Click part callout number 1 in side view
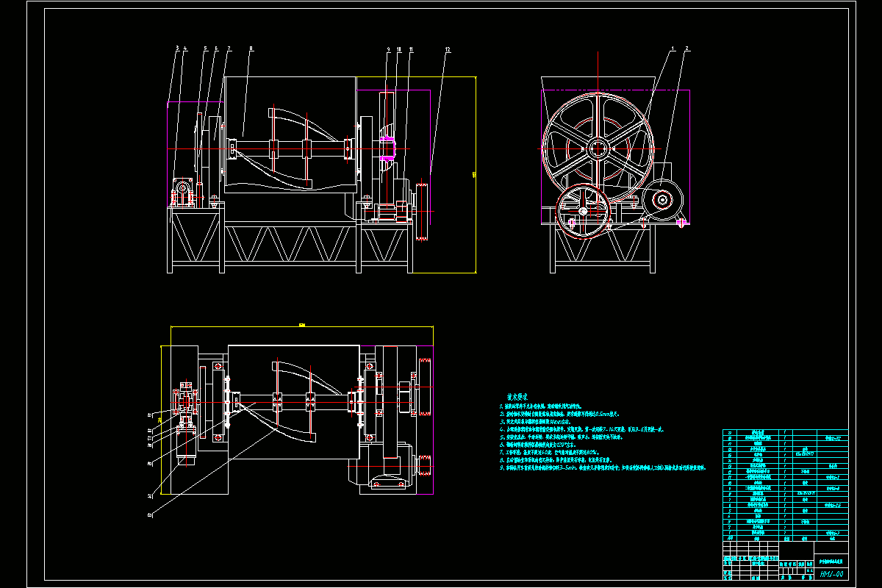882x588 pixels. tap(672, 49)
